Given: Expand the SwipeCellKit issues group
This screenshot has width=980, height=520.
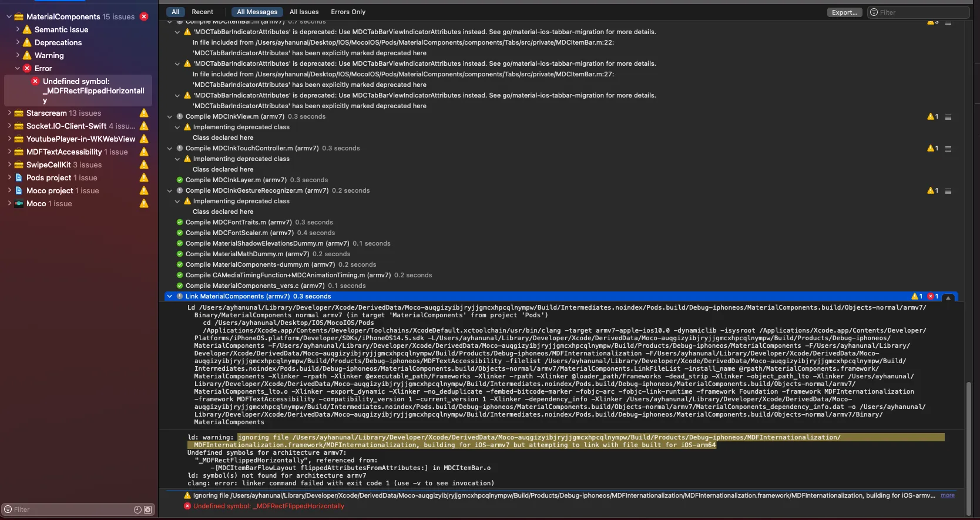Looking at the screenshot, I should (x=9, y=165).
